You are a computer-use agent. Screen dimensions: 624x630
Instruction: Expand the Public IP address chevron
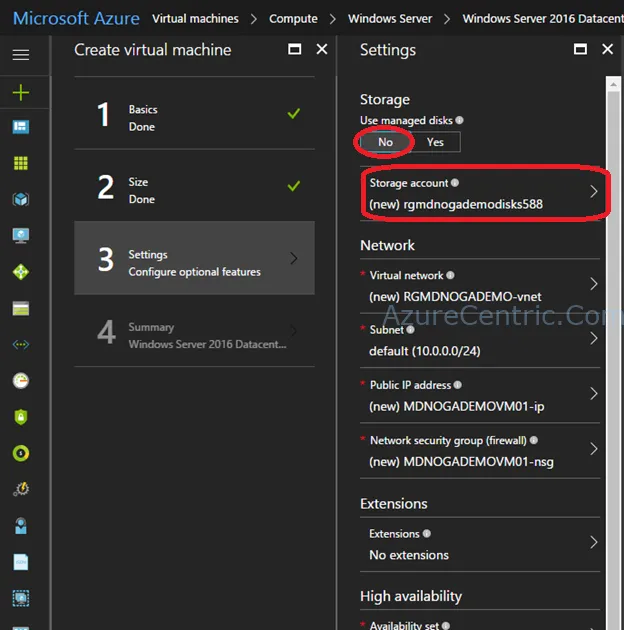[x=594, y=393]
